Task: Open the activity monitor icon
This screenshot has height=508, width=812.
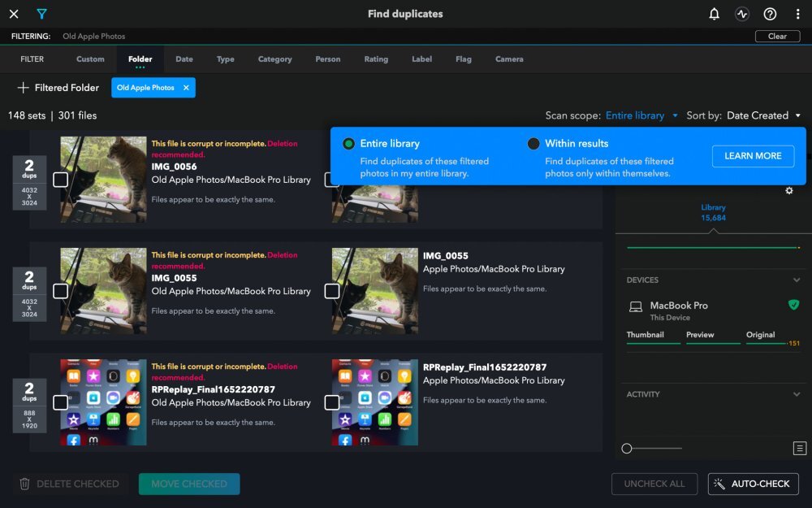Action: click(x=741, y=14)
